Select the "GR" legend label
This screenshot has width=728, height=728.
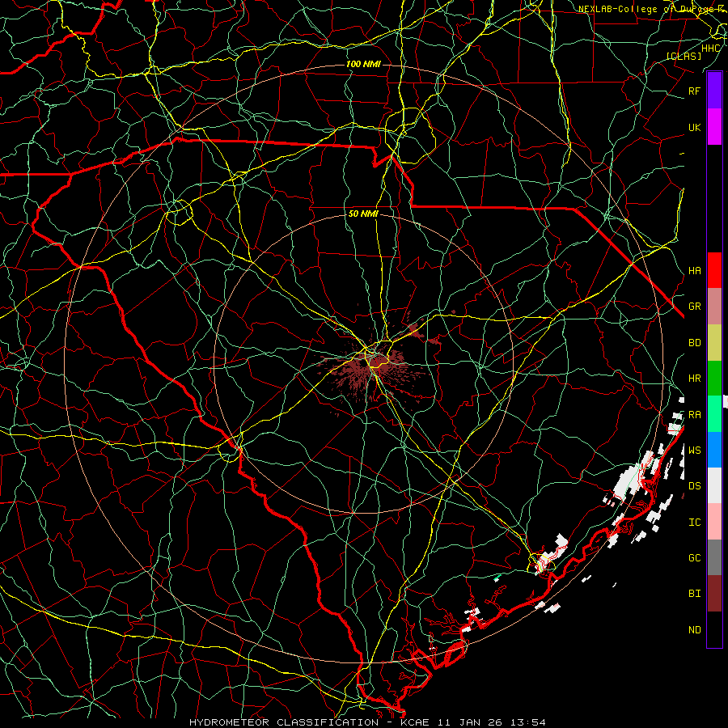[x=694, y=307]
